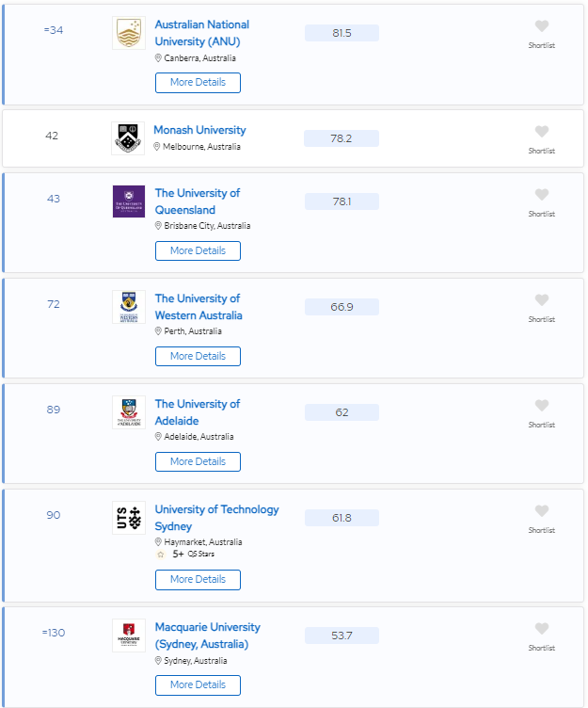Open University of Technology Sydney link
This screenshot has width=588, height=708.
point(216,518)
